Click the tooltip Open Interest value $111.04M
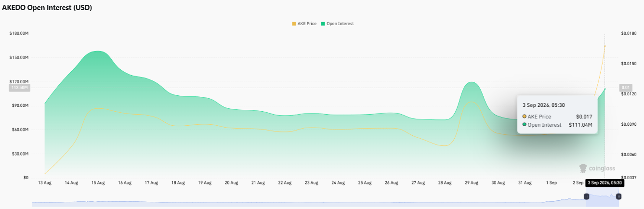 tap(580, 125)
